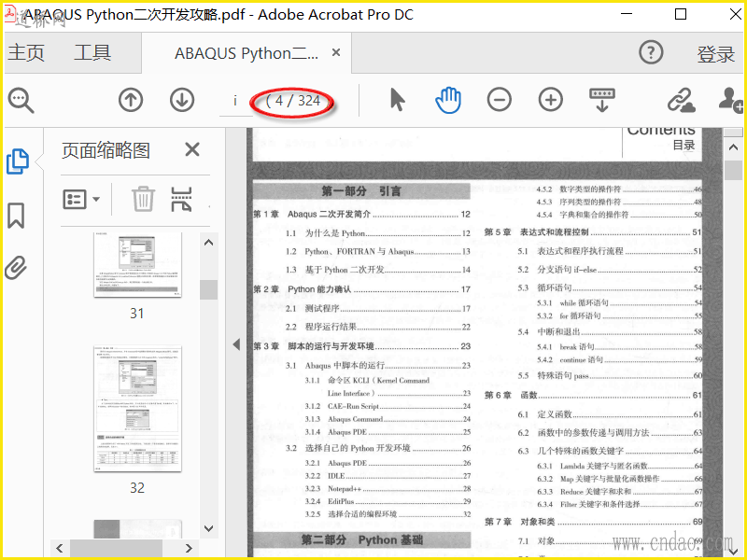747x560 pixels.
Task: Collapse the navigation pane with left arrow
Action: coord(236,344)
